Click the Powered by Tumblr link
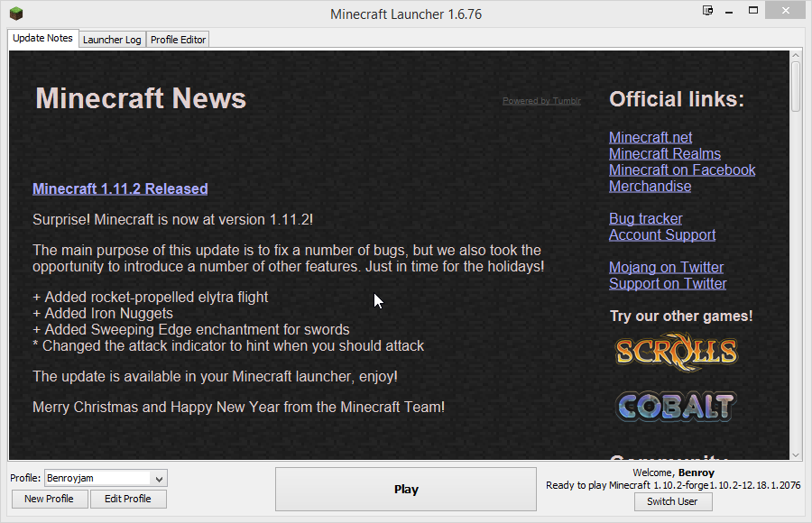The height and width of the screenshot is (523, 812). (x=541, y=101)
